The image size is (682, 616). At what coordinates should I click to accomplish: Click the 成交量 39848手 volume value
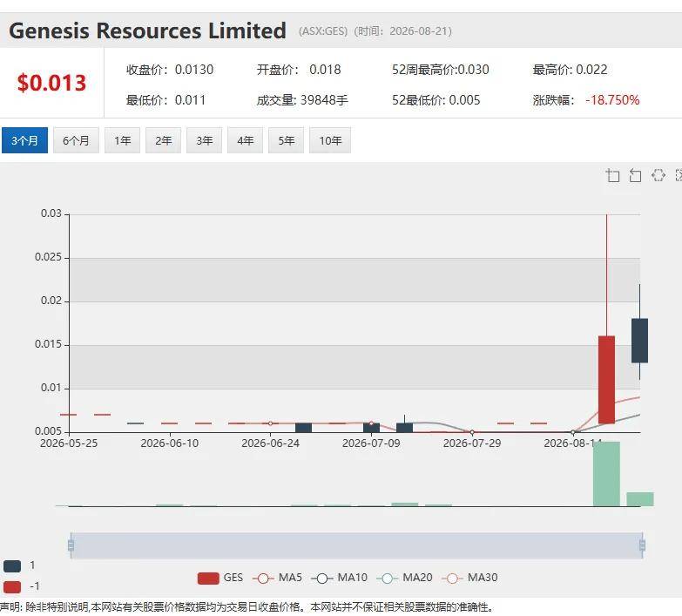click(x=302, y=100)
